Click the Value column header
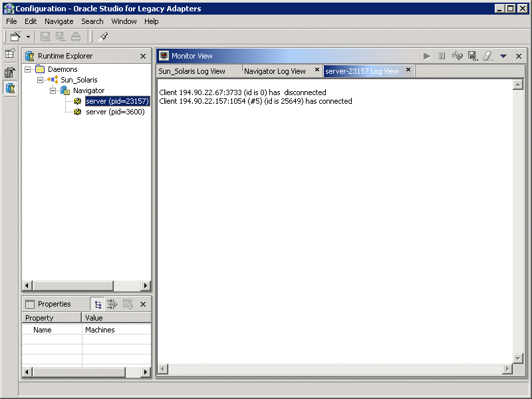Viewport: 532px width, 399px height. click(x=116, y=318)
